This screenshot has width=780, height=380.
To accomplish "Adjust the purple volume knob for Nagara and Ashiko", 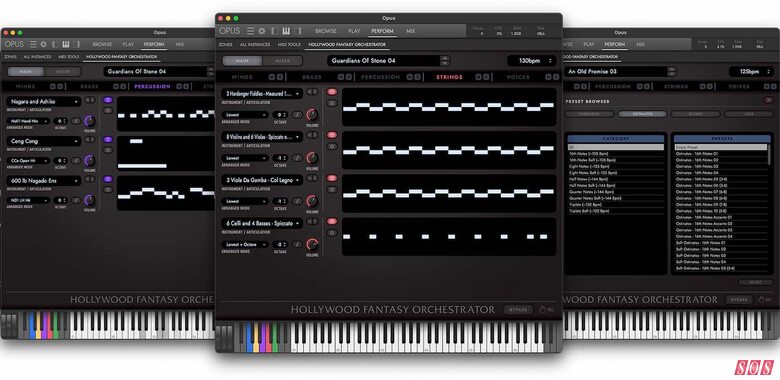I will [90, 121].
